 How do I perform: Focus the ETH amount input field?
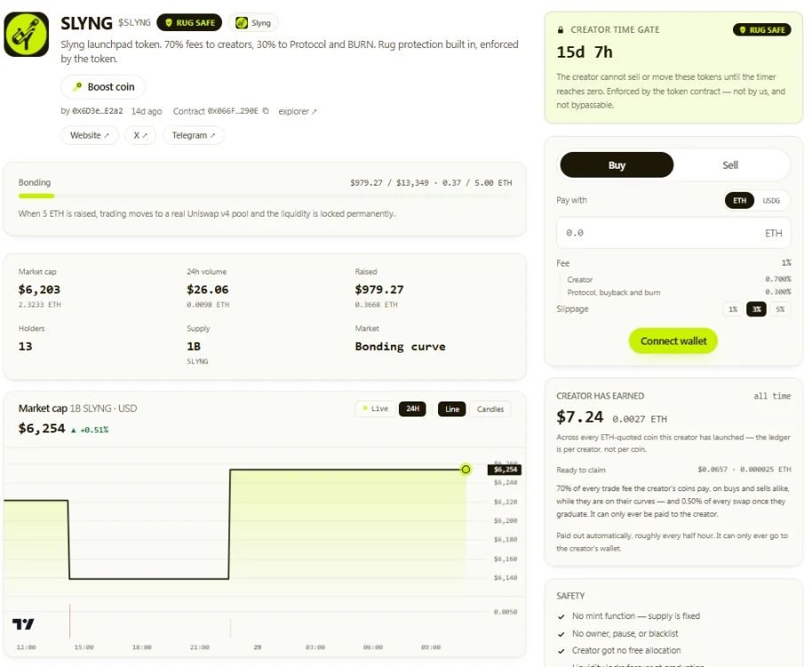pyautogui.click(x=673, y=233)
